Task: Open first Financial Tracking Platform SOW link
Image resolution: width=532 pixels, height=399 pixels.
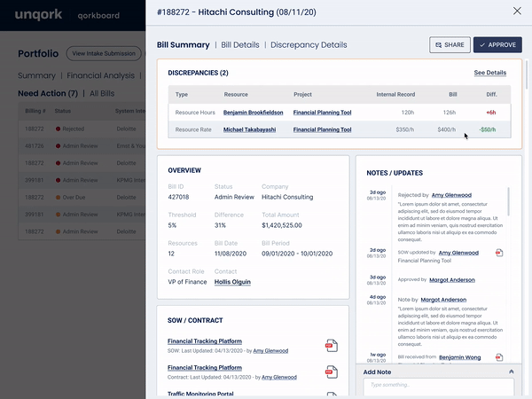Action: pyautogui.click(x=205, y=341)
